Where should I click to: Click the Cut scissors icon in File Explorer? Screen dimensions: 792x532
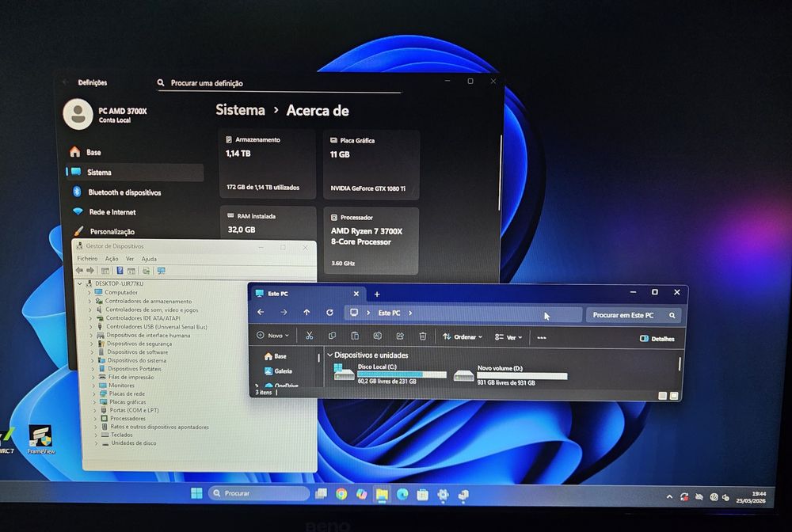pyautogui.click(x=309, y=336)
